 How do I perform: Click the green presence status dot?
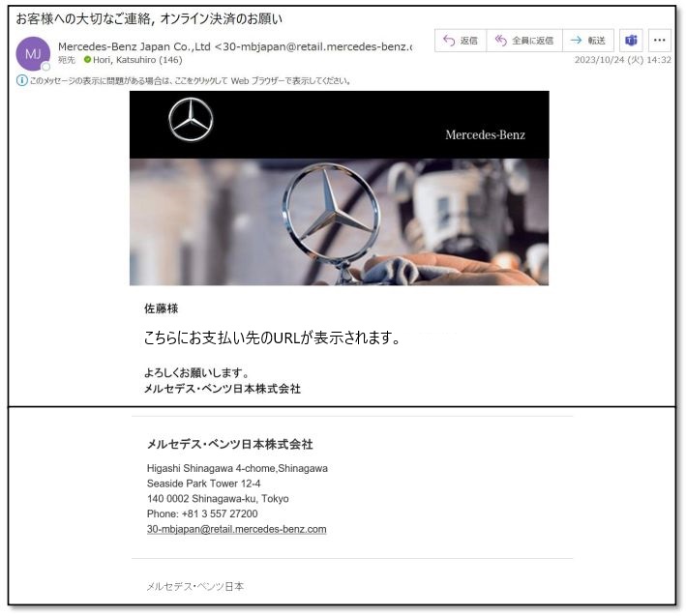87,59
